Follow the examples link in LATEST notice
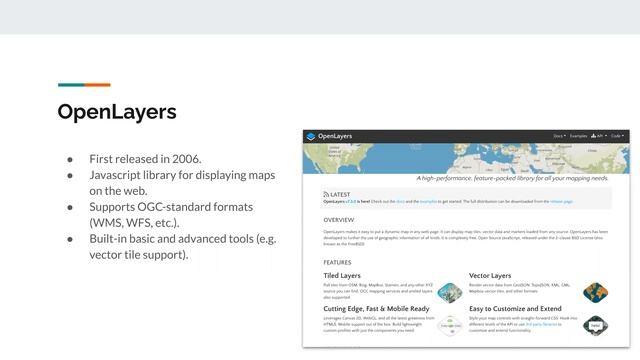This screenshot has height=360, width=640. pyautogui.click(x=428, y=202)
